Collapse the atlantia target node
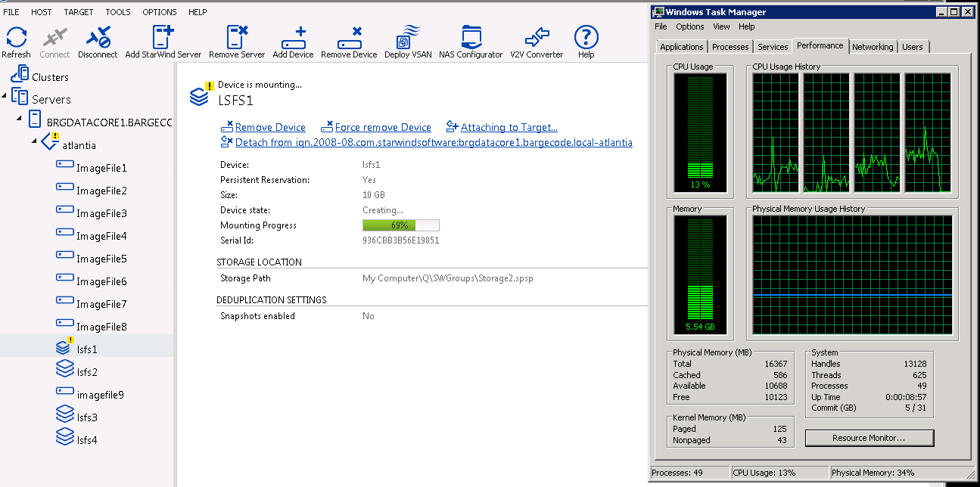The width and height of the screenshot is (980, 487). (34, 141)
